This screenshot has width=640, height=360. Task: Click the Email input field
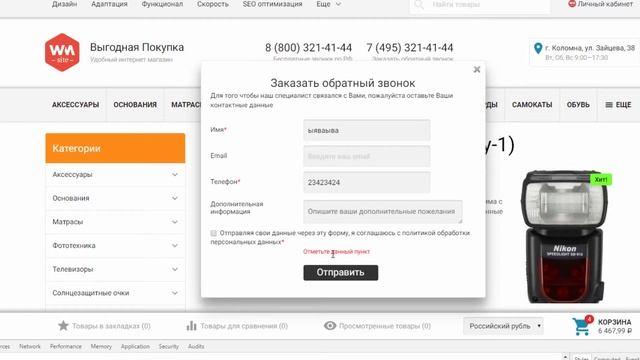[x=367, y=156]
